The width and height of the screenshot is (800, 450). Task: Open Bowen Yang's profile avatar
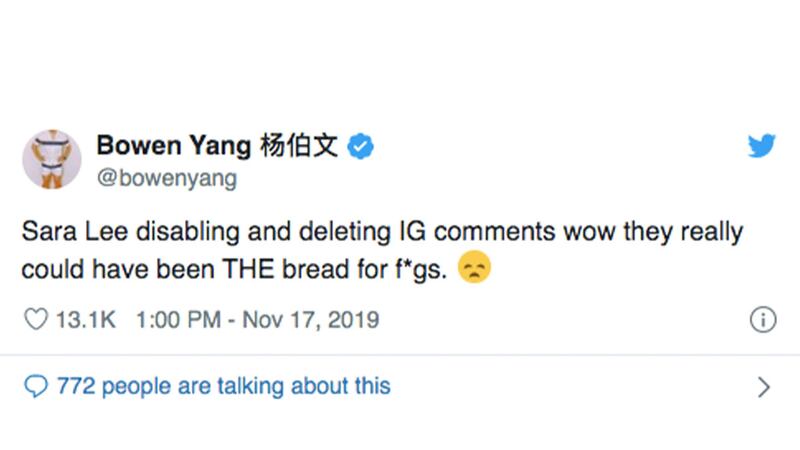pos(46,160)
